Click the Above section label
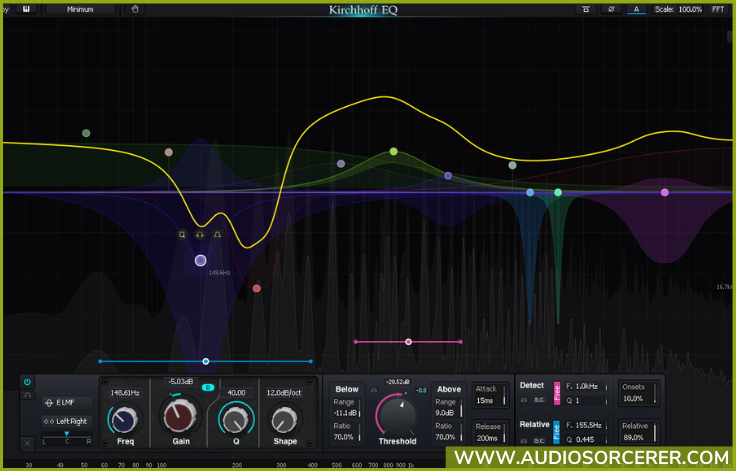 pos(449,389)
